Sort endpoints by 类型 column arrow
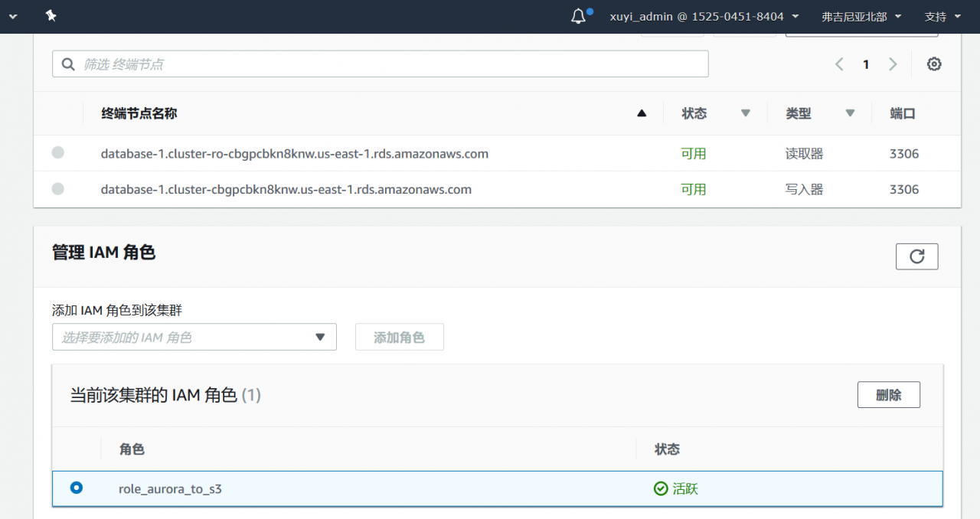The height and width of the screenshot is (519, 980). pos(850,113)
